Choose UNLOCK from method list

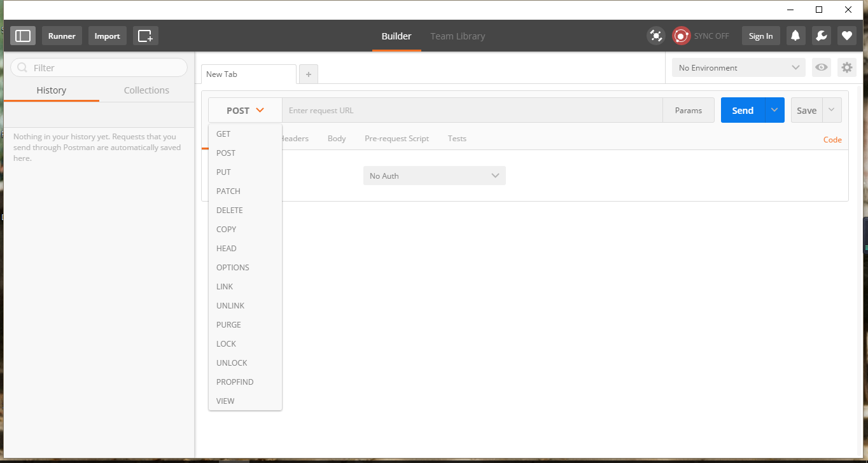245,363
